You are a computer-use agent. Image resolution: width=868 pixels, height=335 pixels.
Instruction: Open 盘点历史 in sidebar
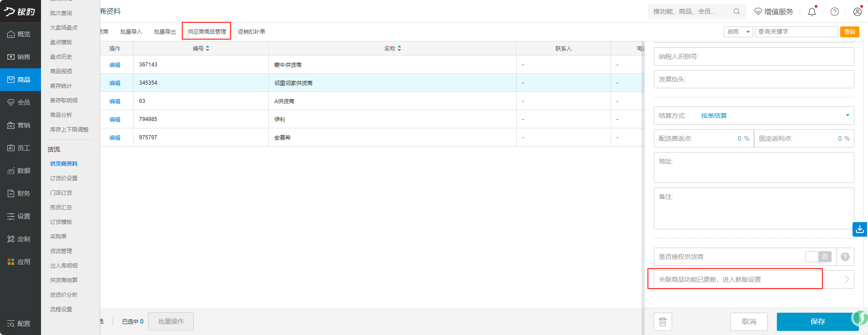click(x=61, y=57)
